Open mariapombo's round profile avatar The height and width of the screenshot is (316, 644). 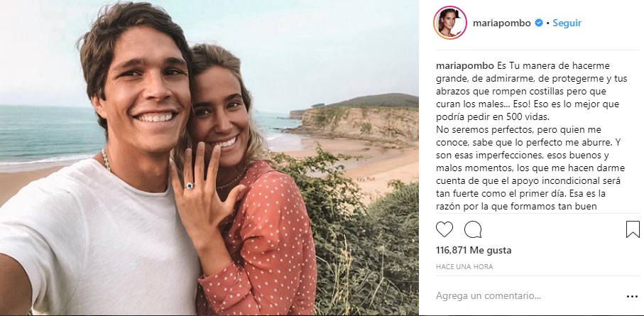(449, 23)
